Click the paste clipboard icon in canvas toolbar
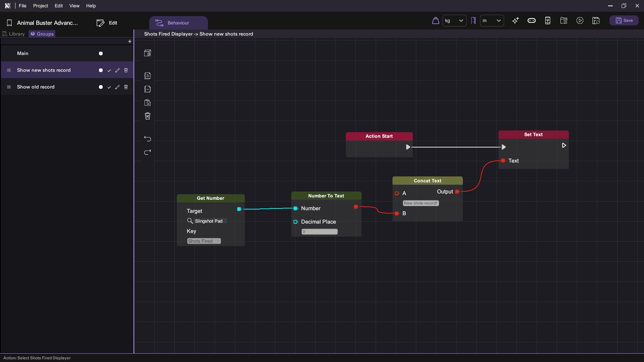The image size is (644, 362). pyautogui.click(x=148, y=103)
